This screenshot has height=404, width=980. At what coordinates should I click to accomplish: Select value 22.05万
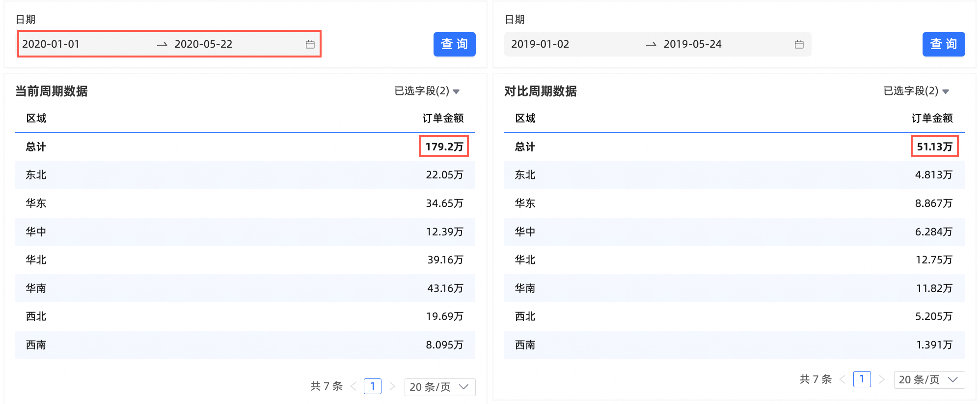(x=444, y=175)
